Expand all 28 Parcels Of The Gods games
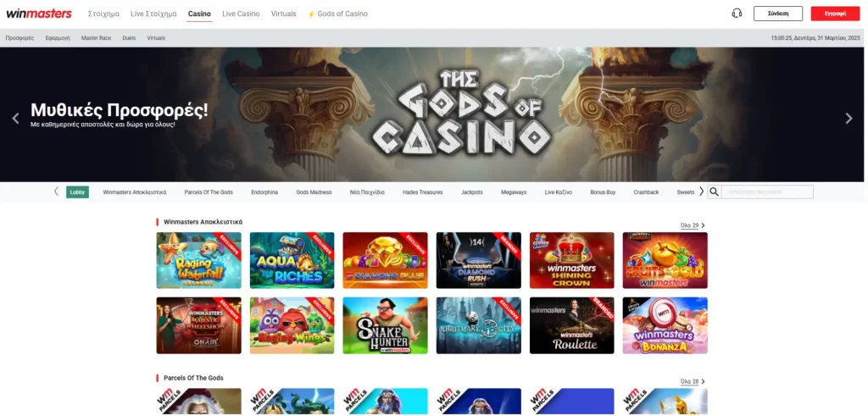Viewport: 868px width, 416px height. 693,381
